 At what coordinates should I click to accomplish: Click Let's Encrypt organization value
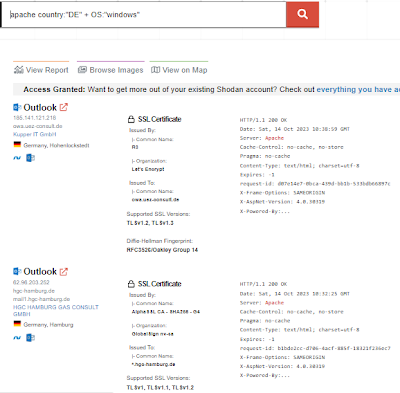click(x=148, y=169)
